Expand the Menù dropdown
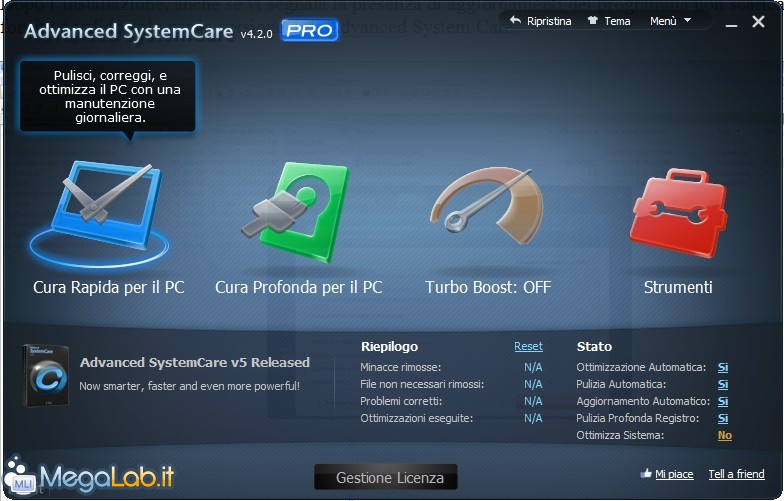The width and height of the screenshot is (784, 501). pyautogui.click(x=670, y=21)
